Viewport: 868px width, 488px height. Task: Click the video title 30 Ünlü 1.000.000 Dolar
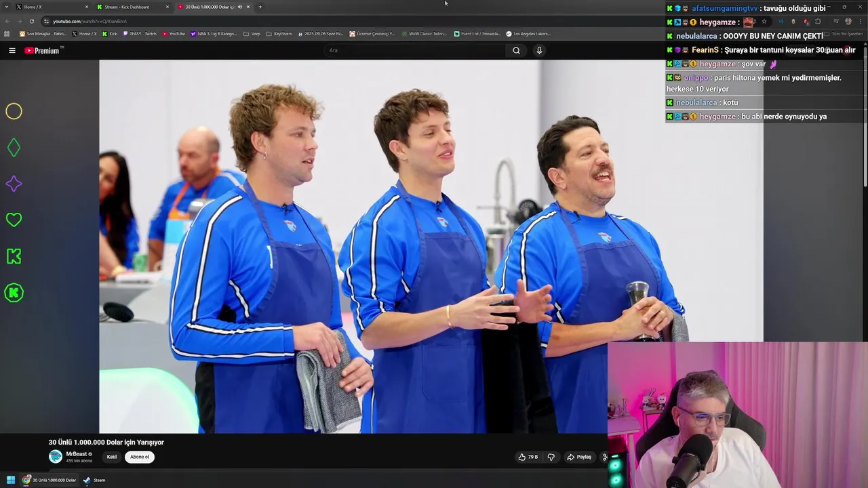tap(106, 442)
